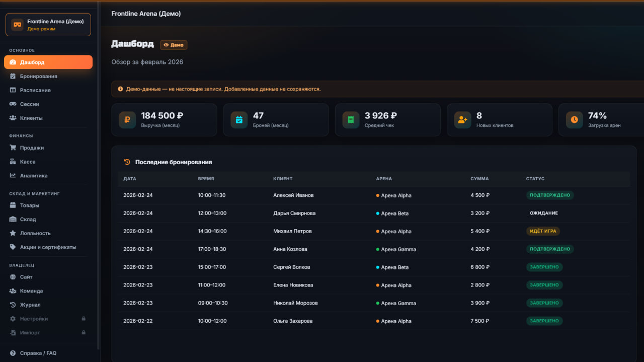The image size is (644, 362).
Task: Click the VR headset logo icon
Action: pyautogui.click(x=18, y=25)
